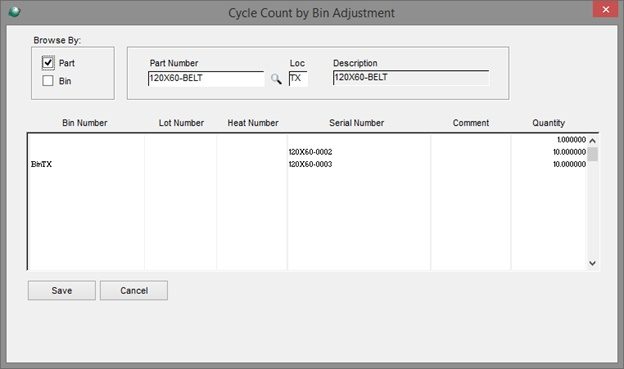The image size is (624, 369).
Task: Select serial number 120X60-0002
Action: tap(310, 152)
